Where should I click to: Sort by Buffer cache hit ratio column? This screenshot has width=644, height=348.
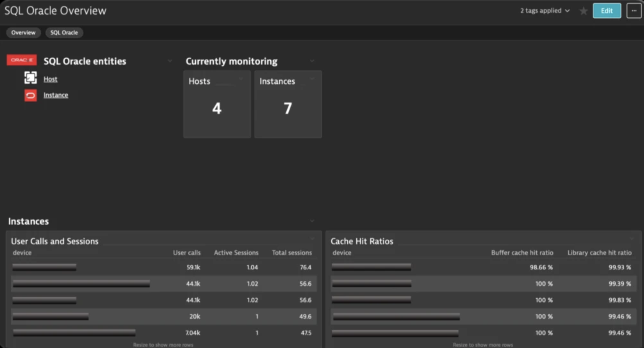pyautogui.click(x=522, y=253)
